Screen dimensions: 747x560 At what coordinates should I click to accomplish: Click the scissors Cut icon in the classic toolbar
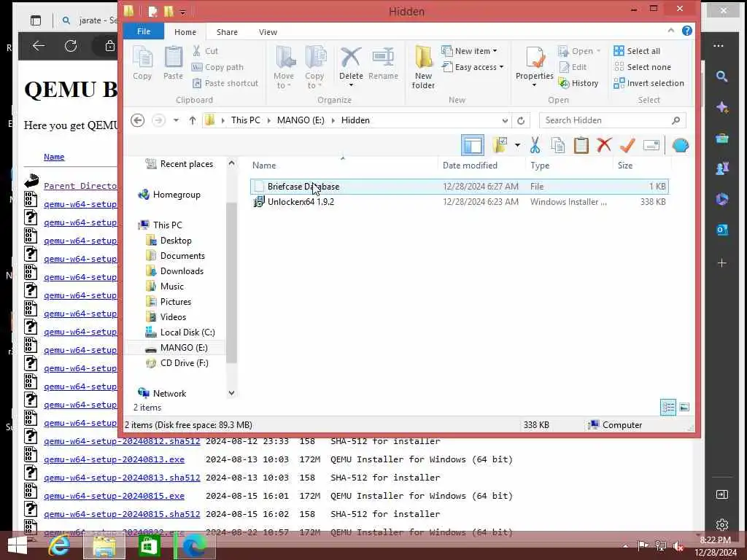pyautogui.click(x=535, y=145)
